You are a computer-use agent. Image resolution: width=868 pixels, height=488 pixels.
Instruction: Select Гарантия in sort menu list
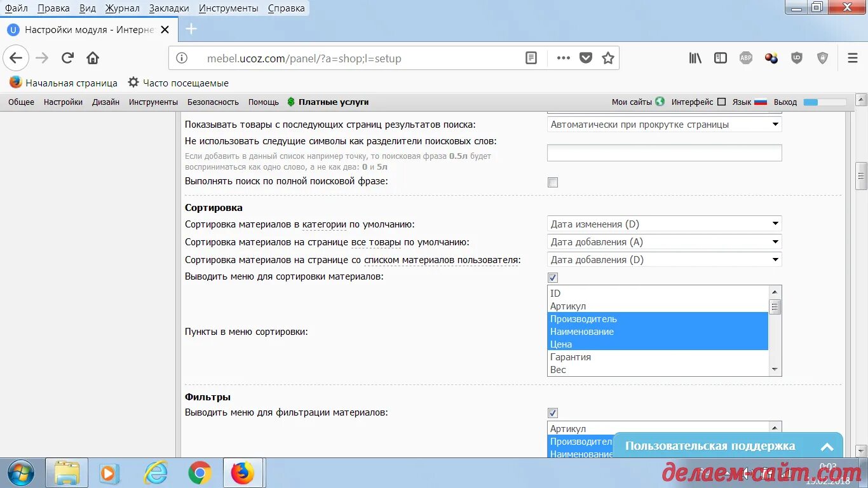658,357
